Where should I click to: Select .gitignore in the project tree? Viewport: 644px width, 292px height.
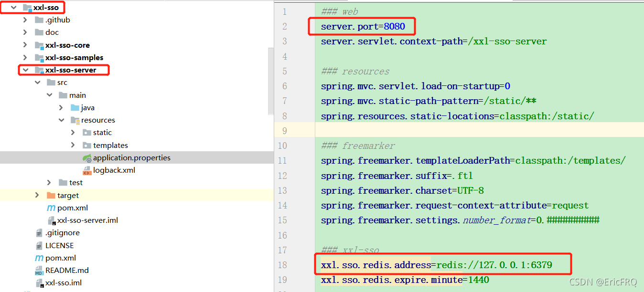click(x=63, y=233)
